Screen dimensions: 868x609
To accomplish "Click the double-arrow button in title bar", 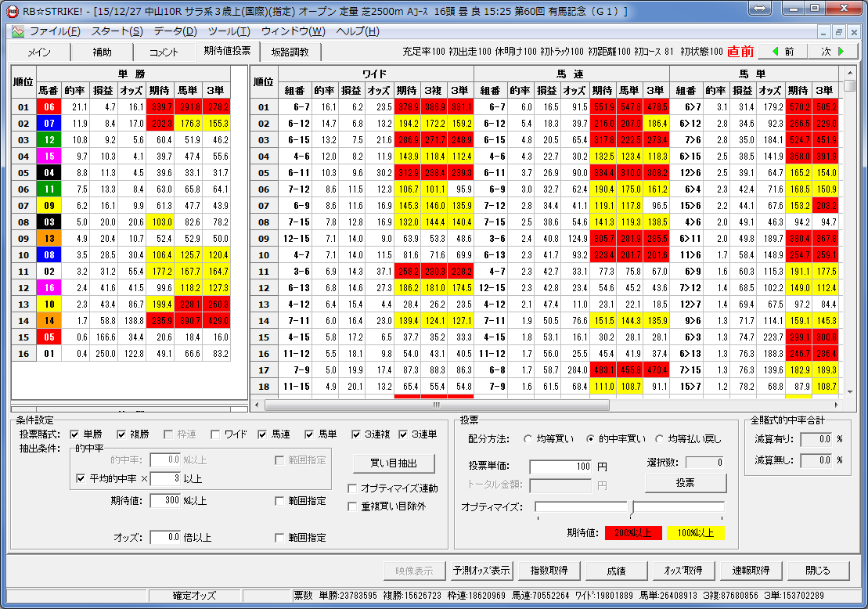I will coord(761,9).
